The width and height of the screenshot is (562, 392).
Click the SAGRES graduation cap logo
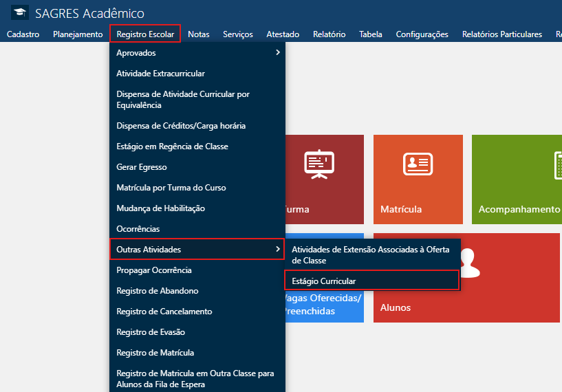pos(20,12)
